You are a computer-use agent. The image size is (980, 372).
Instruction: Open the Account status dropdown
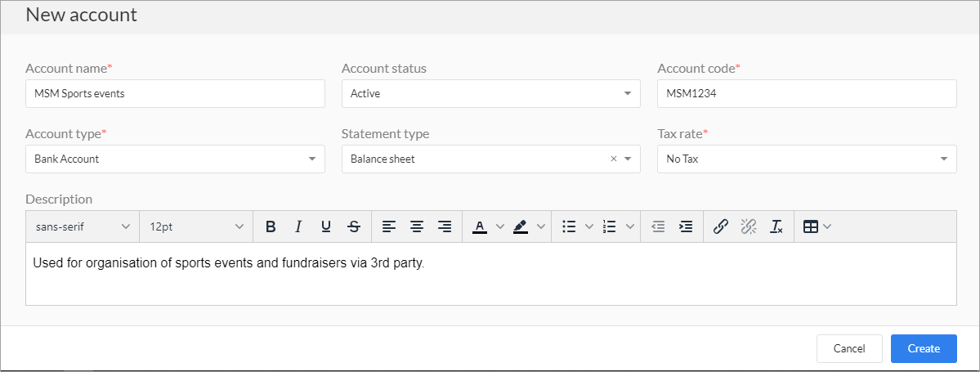tap(490, 94)
